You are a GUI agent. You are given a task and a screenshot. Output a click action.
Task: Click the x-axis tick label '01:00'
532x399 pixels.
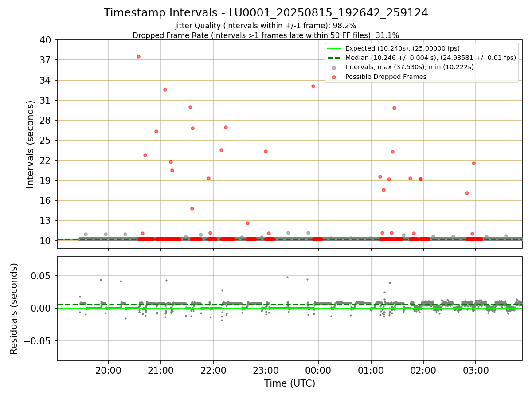371,370
